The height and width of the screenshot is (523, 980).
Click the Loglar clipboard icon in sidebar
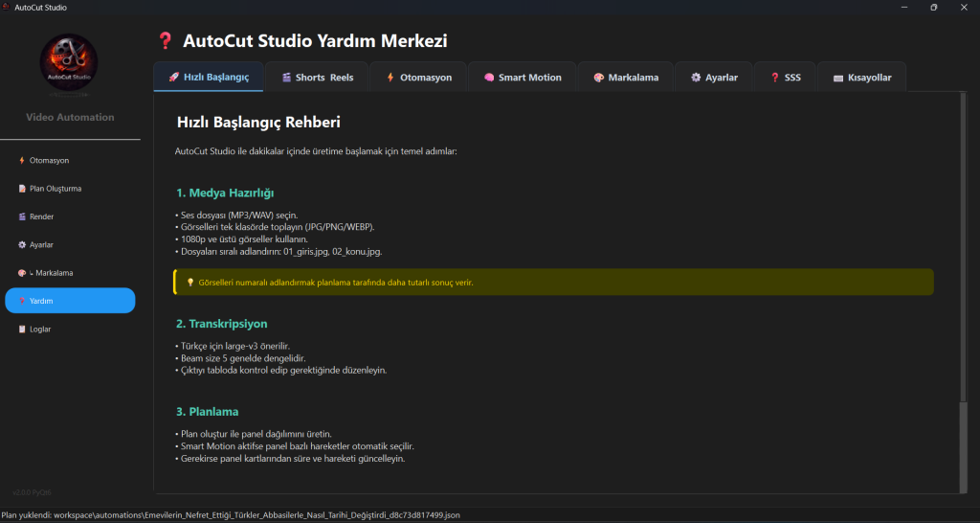(22, 329)
